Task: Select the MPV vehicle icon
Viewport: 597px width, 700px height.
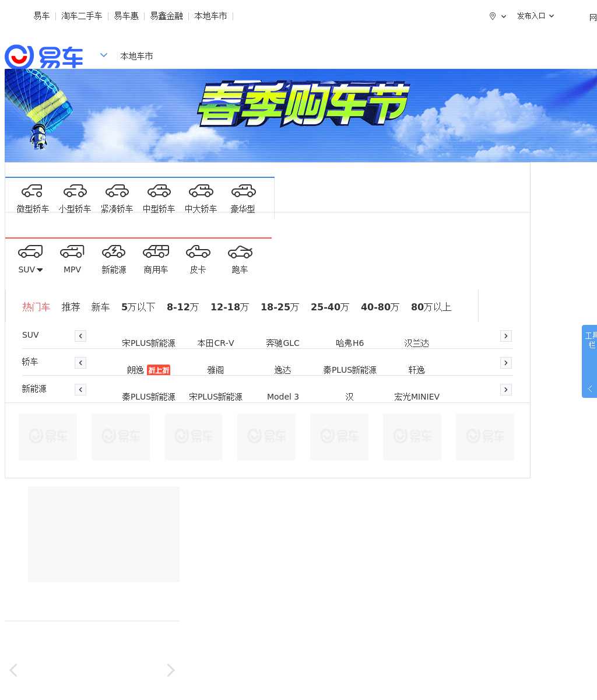Action: (x=72, y=252)
